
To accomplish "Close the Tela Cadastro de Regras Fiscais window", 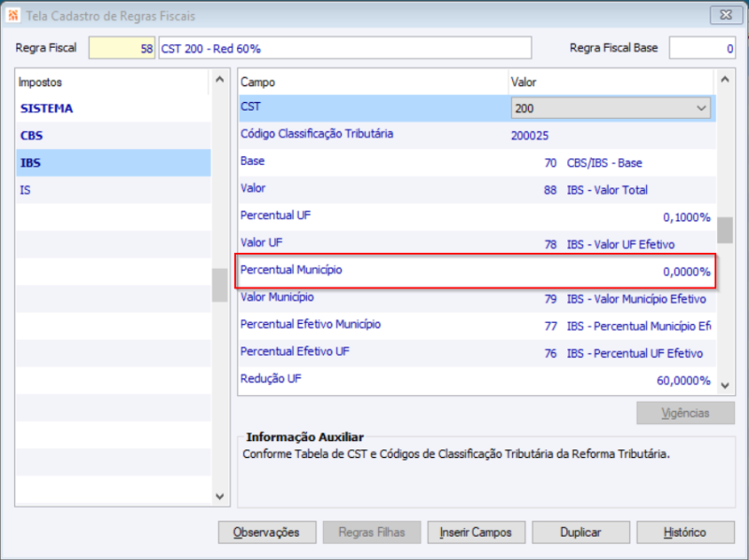I will pyautogui.click(x=725, y=15).
